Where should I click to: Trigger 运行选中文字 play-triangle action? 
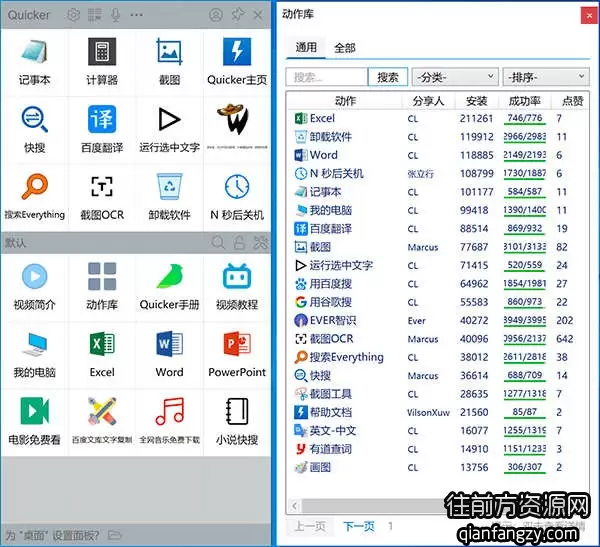pyautogui.click(x=170, y=130)
